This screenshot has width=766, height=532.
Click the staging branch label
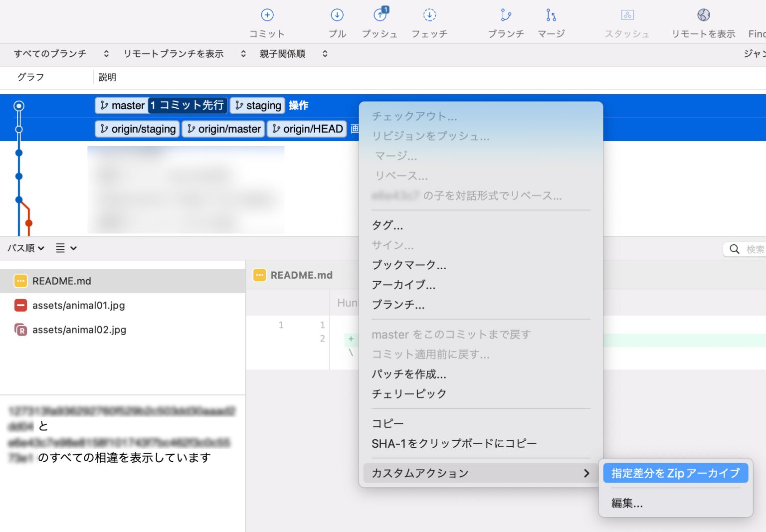[257, 105]
